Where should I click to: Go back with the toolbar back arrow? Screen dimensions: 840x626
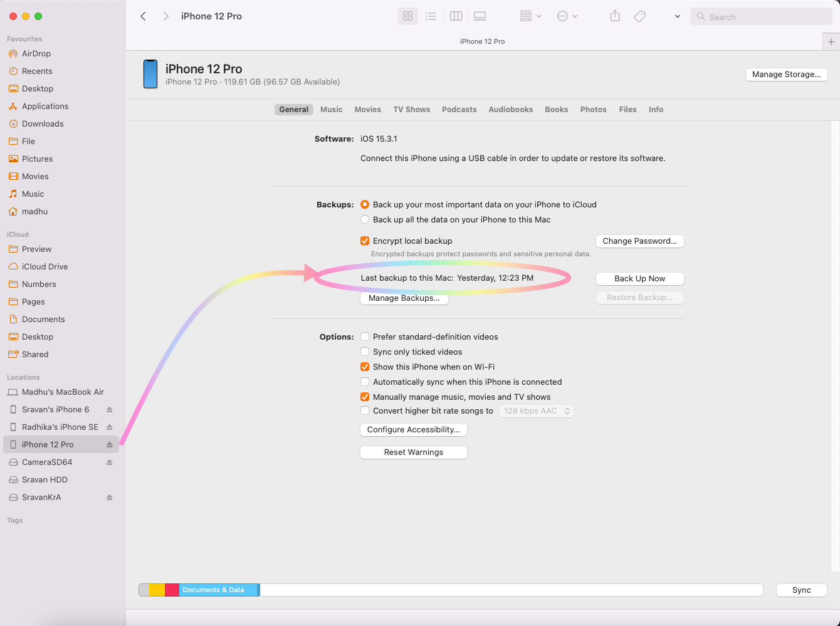coord(144,16)
